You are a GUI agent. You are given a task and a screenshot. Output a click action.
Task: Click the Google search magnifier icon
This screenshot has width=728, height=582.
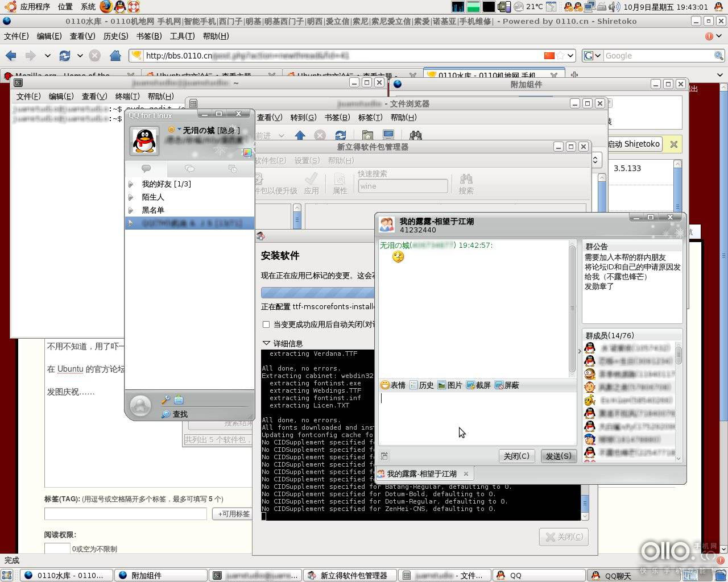click(x=719, y=56)
